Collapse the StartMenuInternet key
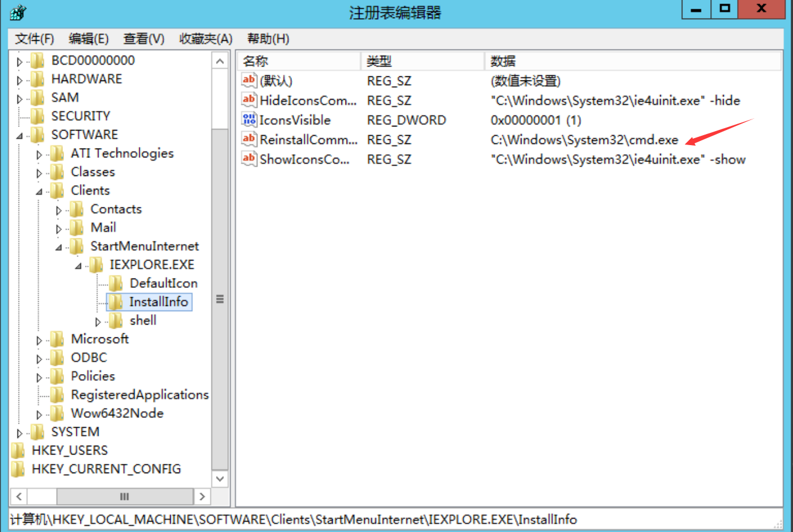Viewport: 793px width, 532px height. coord(59,248)
